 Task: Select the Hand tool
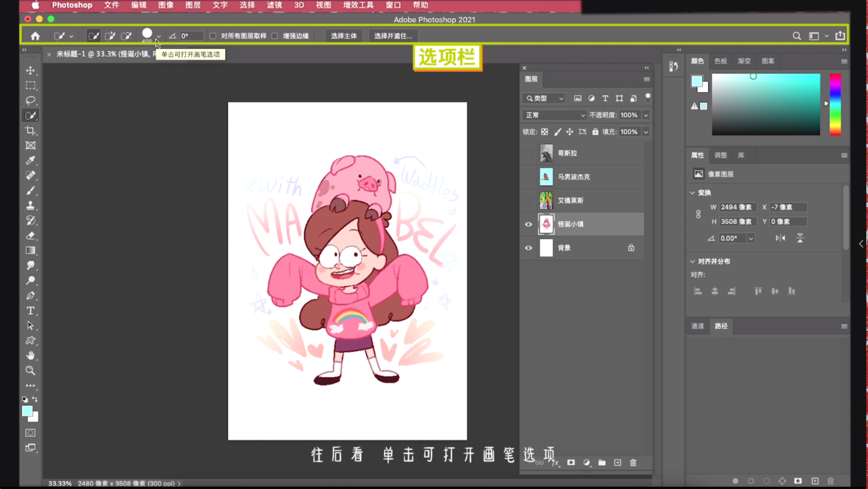(x=30, y=355)
